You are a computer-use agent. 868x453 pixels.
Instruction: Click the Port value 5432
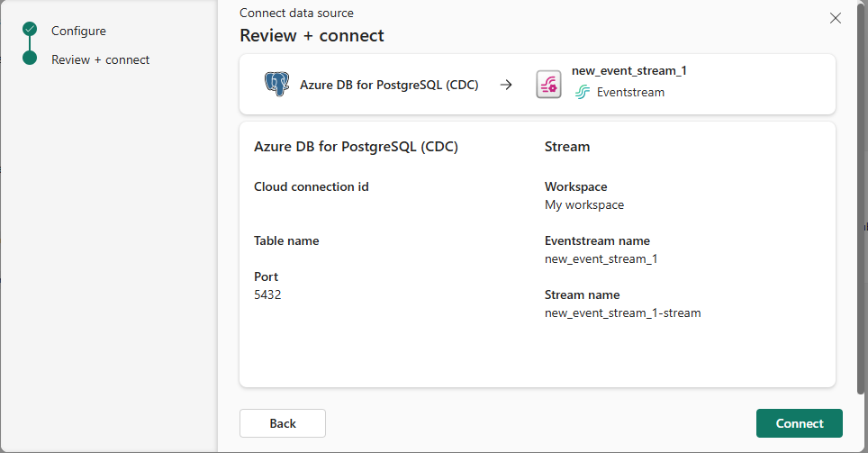[x=267, y=294]
